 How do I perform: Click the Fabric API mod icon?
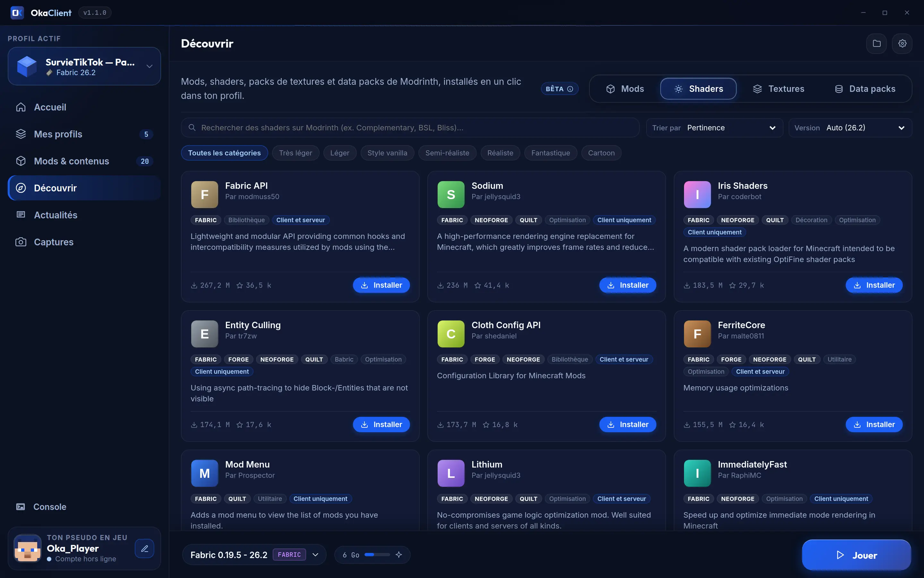pos(204,195)
